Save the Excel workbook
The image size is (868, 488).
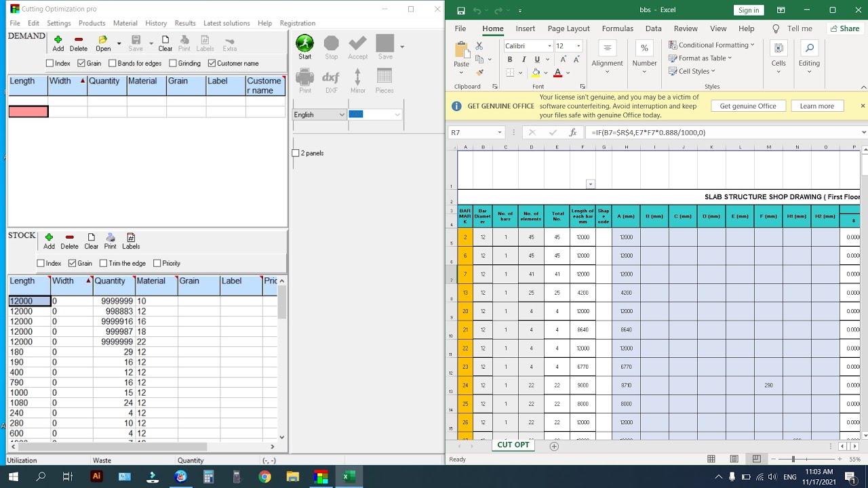(461, 10)
